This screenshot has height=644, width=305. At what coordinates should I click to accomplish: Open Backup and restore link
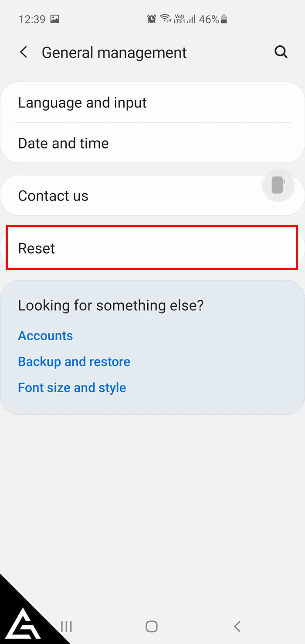click(x=74, y=362)
